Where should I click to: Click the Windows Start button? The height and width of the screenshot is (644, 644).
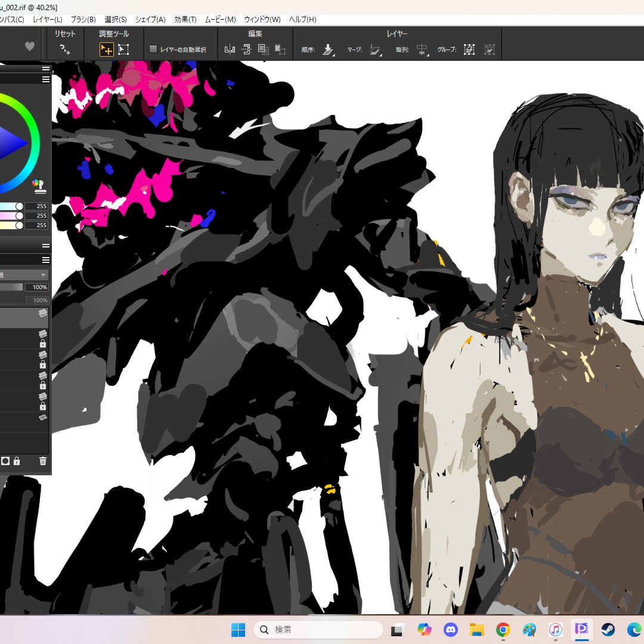[x=238, y=630]
